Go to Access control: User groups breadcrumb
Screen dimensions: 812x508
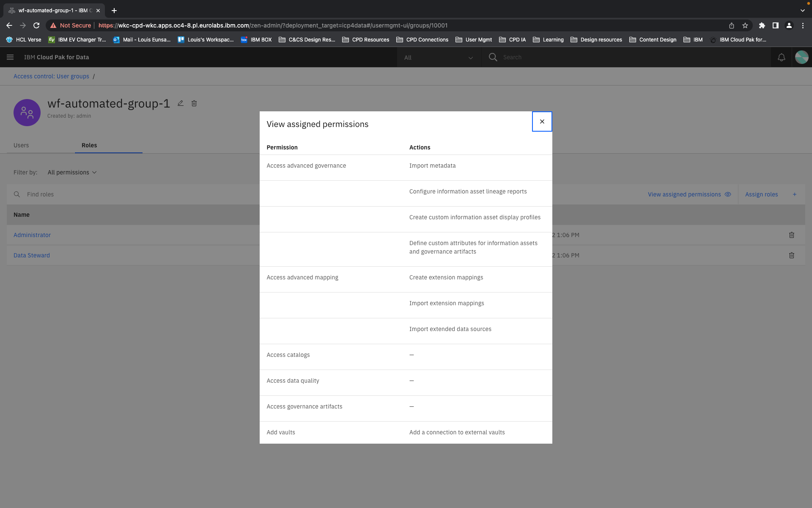click(x=51, y=76)
